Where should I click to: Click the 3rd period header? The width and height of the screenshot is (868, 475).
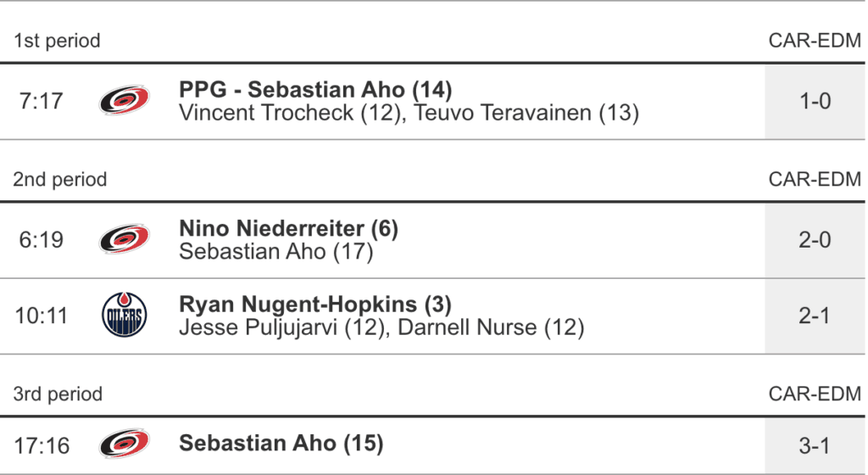click(58, 394)
